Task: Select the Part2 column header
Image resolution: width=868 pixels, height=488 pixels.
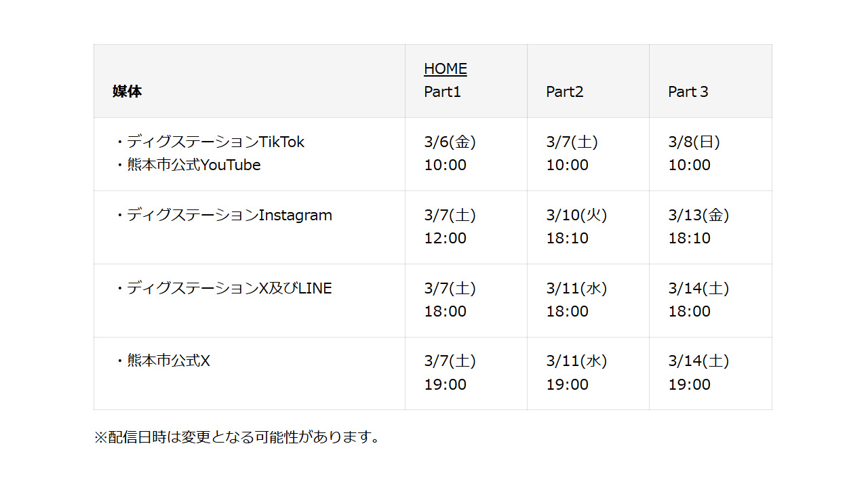Action: pos(564,92)
